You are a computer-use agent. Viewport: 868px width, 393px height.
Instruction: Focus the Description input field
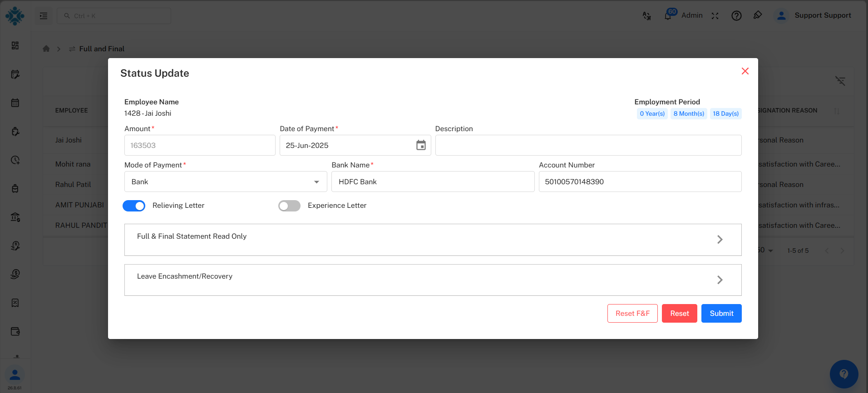click(x=588, y=145)
